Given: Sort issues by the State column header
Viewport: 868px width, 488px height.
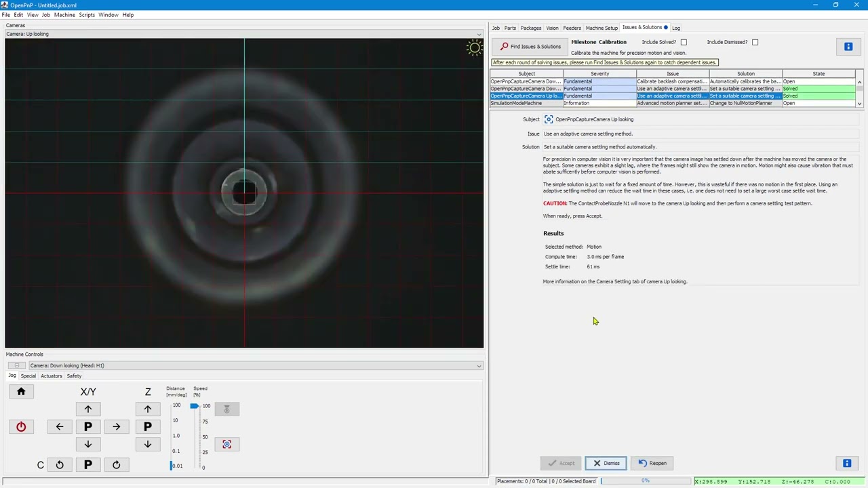Looking at the screenshot, I should (818, 74).
